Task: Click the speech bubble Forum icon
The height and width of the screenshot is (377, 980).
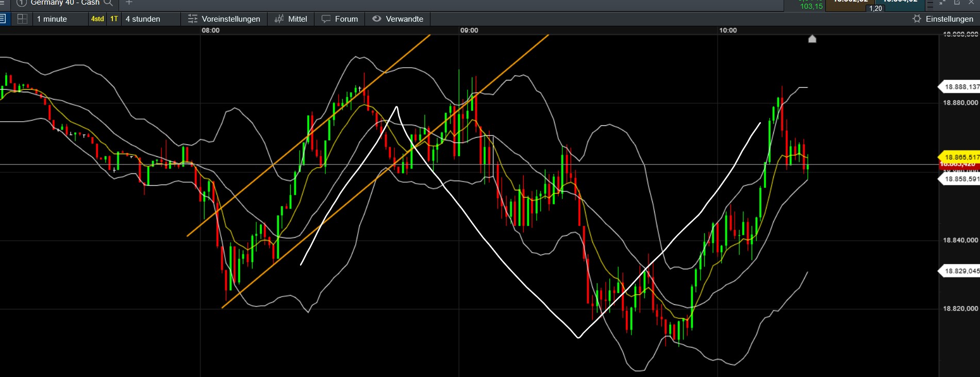Action: (326, 19)
